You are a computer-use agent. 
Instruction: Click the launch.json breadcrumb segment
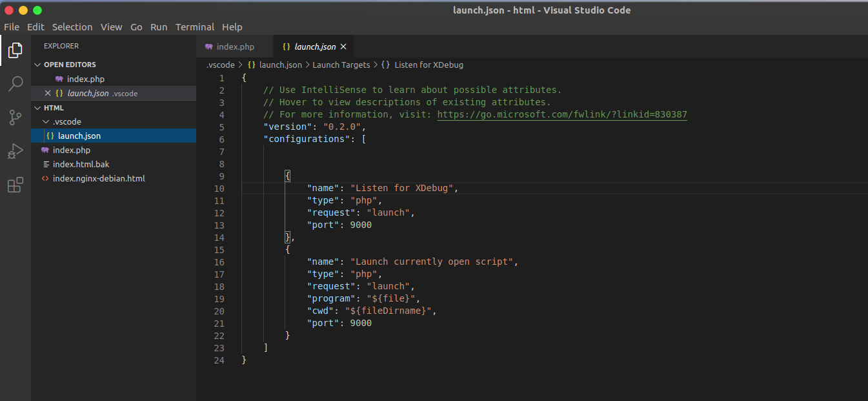[280, 65]
